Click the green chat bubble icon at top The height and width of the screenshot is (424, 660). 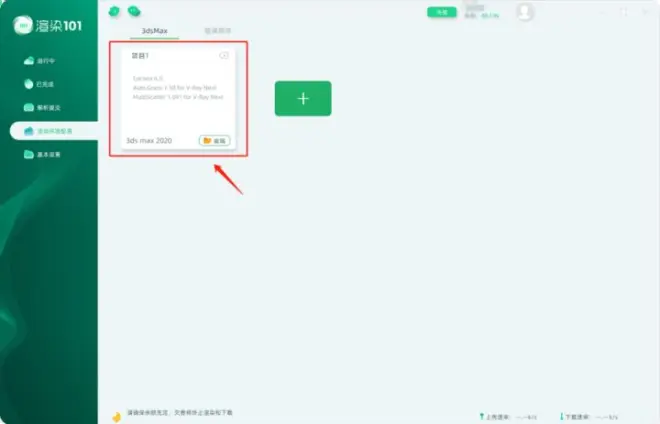pyautogui.click(x=134, y=11)
